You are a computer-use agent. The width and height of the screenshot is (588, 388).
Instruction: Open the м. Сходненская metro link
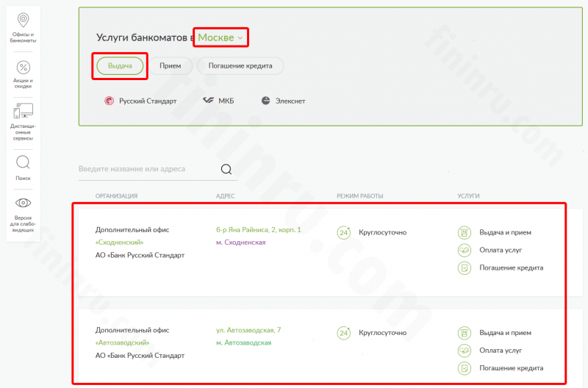point(241,242)
